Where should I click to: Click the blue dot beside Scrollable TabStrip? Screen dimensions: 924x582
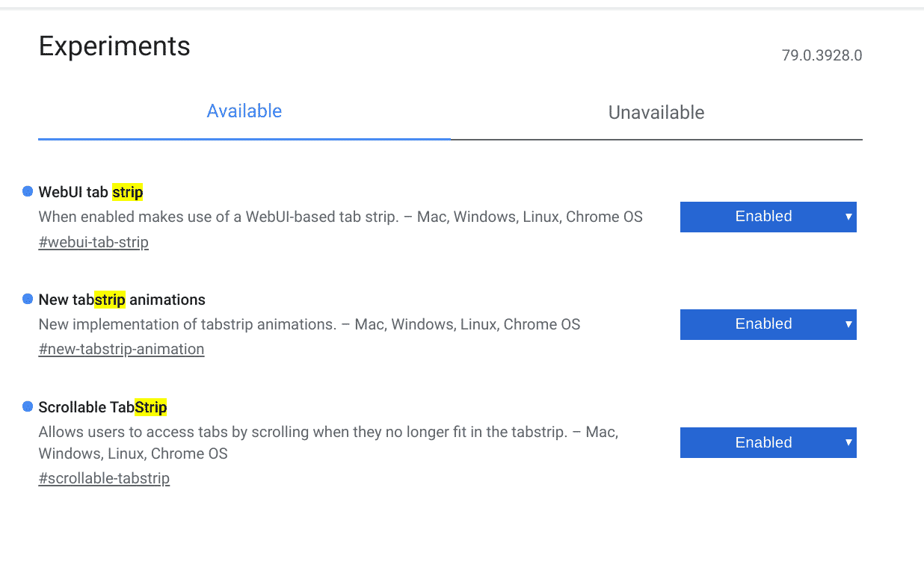click(27, 406)
